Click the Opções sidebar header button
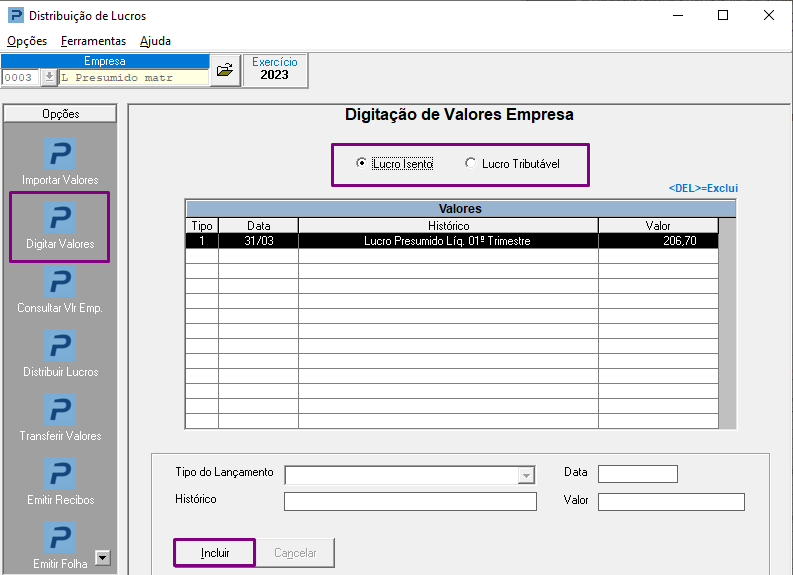This screenshot has height=575, width=793. point(60,114)
